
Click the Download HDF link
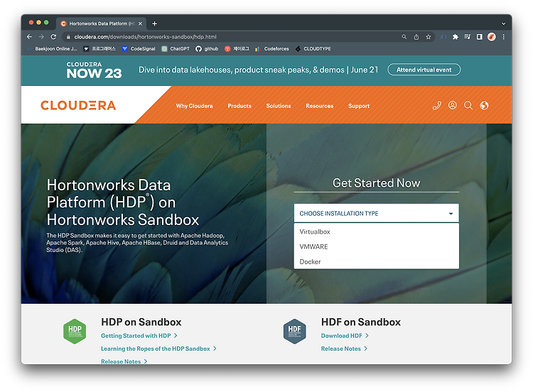point(345,336)
